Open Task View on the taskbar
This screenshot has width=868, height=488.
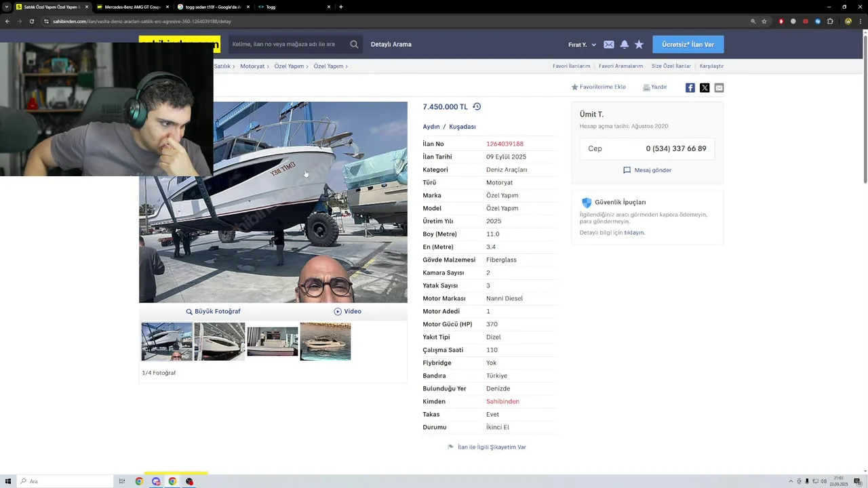tap(122, 481)
